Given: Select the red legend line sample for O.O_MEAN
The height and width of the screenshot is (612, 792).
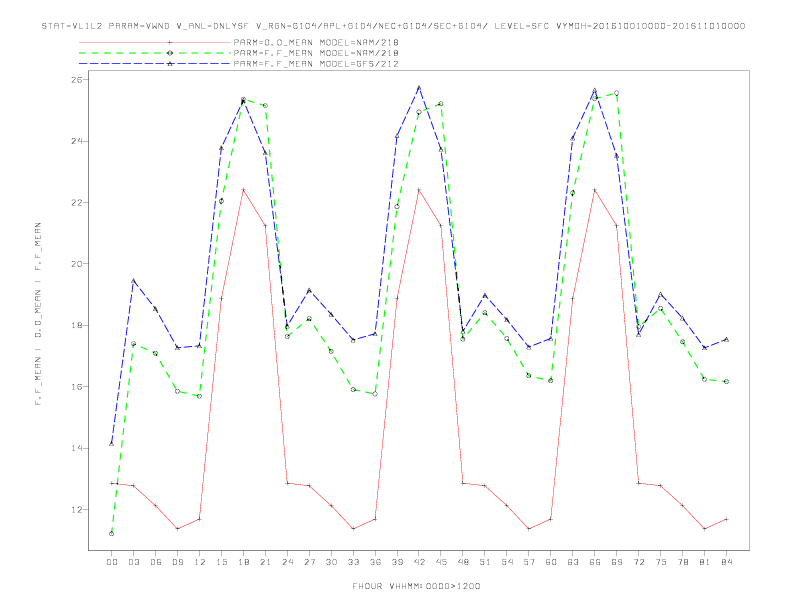Looking at the screenshot, I should click(155, 42).
